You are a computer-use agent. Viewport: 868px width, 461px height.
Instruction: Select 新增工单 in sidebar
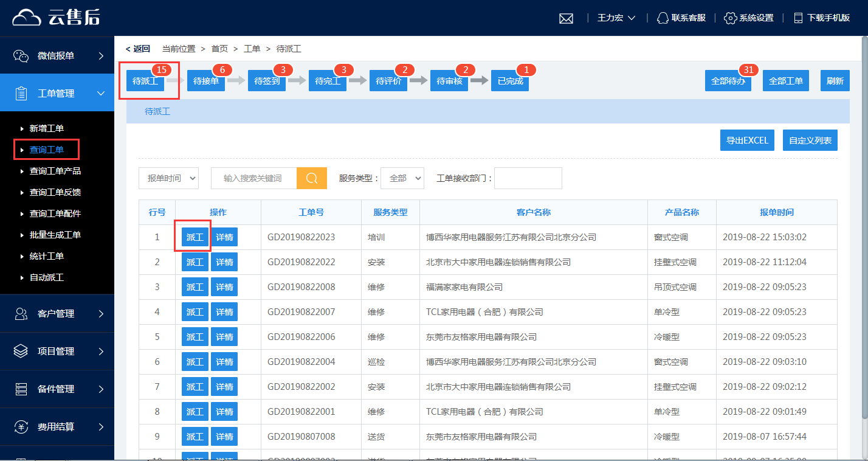click(x=47, y=128)
